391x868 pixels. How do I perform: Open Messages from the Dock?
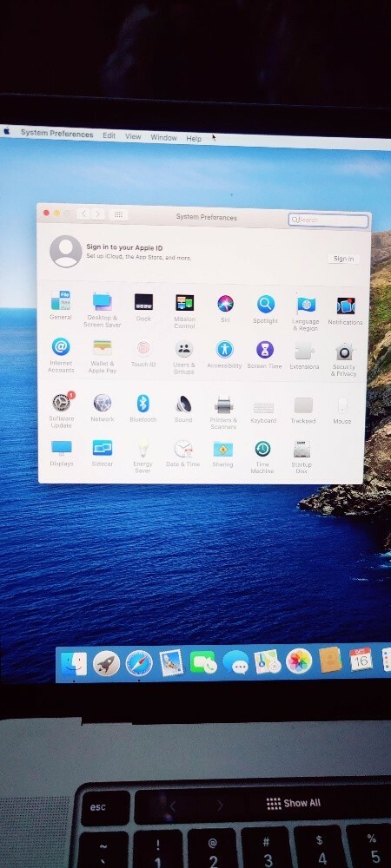click(236, 662)
